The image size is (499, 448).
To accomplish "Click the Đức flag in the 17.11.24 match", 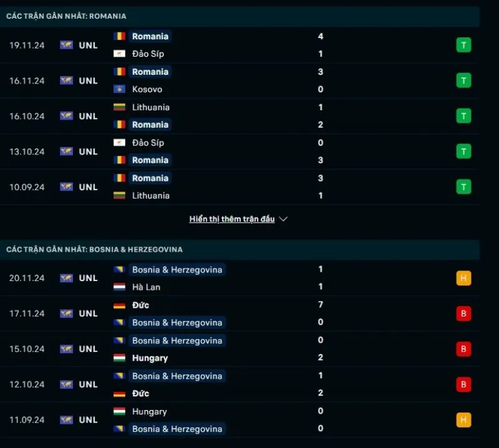I will 120,305.
